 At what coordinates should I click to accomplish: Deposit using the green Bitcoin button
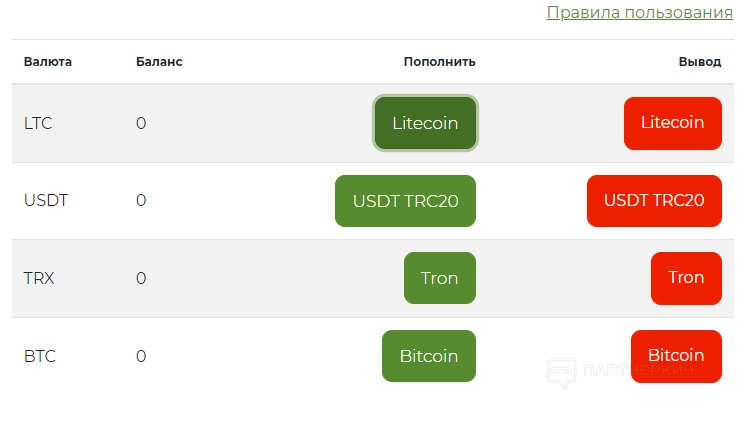(x=428, y=356)
